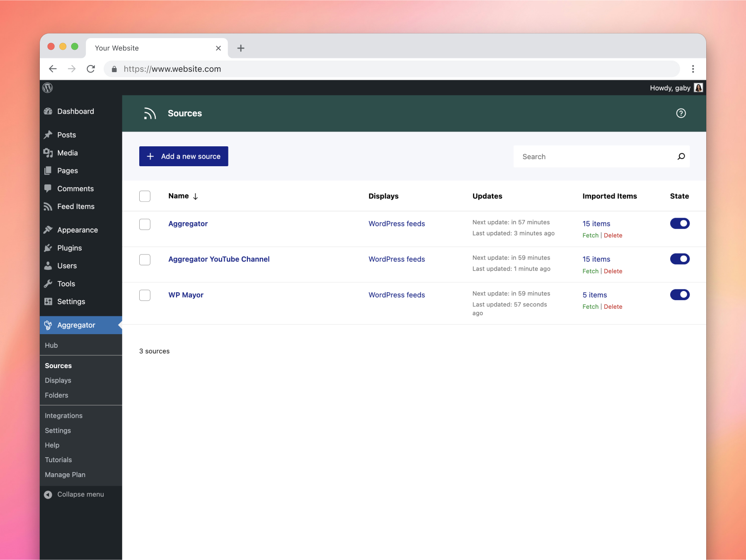746x560 pixels.
Task: Click Add a new source button
Action: (184, 156)
